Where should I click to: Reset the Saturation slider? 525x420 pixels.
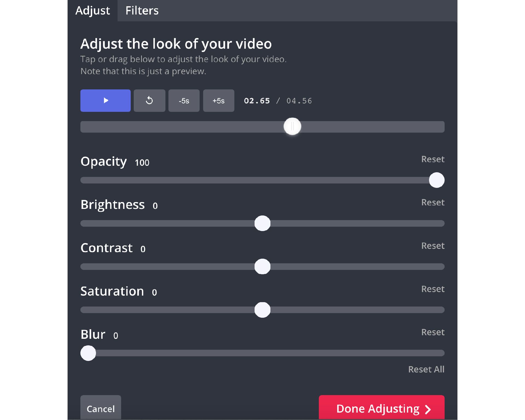tap(432, 288)
